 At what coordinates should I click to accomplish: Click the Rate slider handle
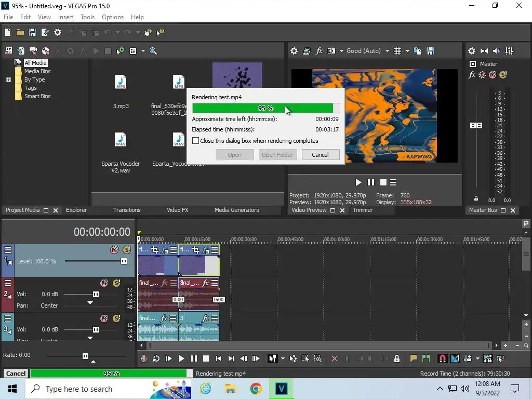click(85, 356)
